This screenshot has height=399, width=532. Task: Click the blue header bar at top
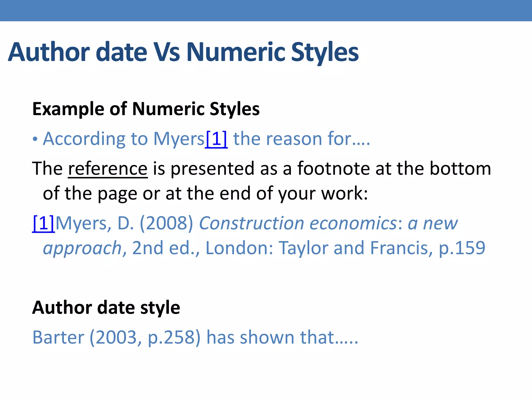tap(266, 11)
